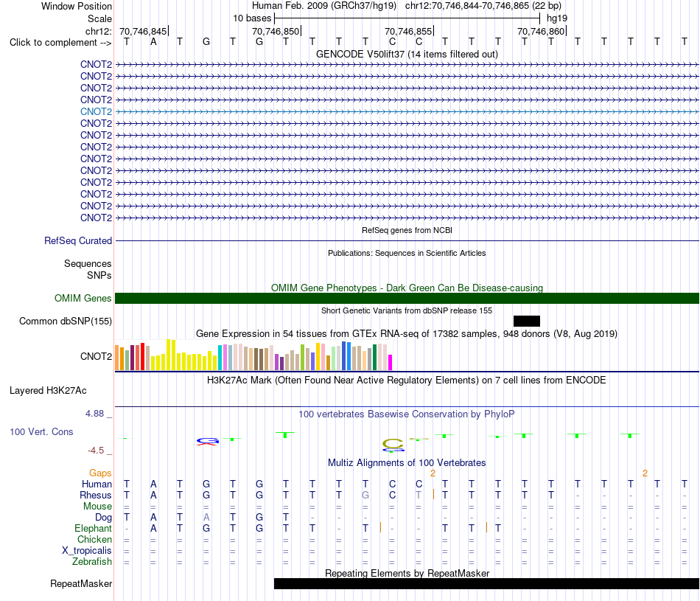The width and height of the screenshot is (700, 601).
Task: Click the 'Layered H3K27Ac' track label
Action: point(48,391)
